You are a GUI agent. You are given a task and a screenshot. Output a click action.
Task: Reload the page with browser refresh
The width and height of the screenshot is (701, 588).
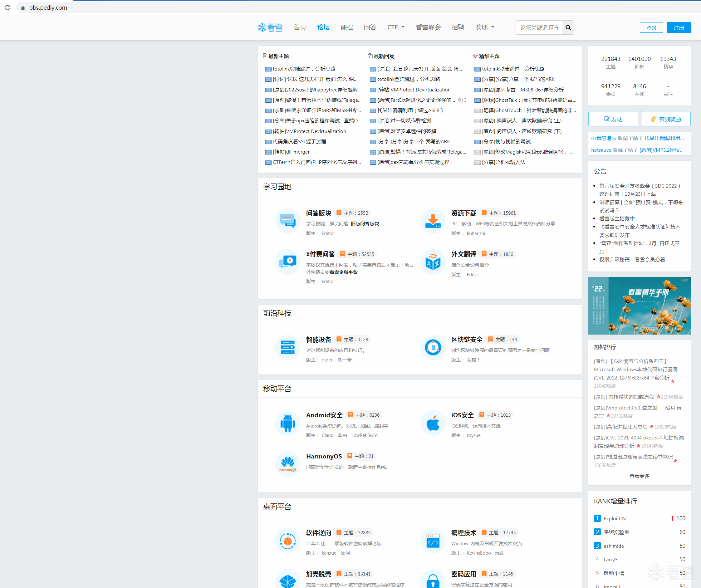pos(7,7)
